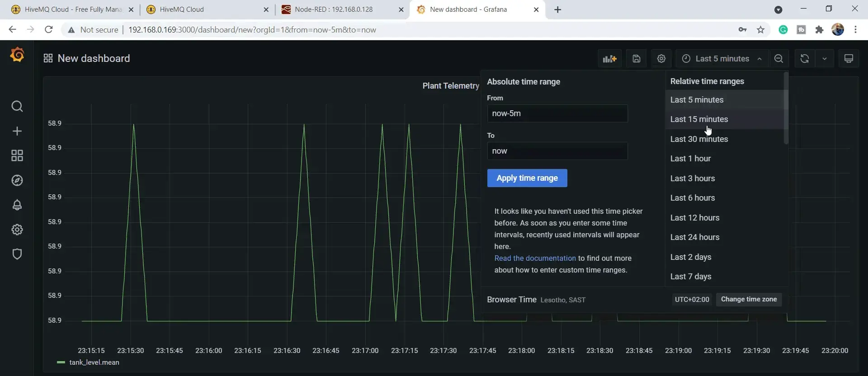The width and height of the screenshot is (868, 376).
Task: Pick Last 7 days range
Action: pos(724,277)
